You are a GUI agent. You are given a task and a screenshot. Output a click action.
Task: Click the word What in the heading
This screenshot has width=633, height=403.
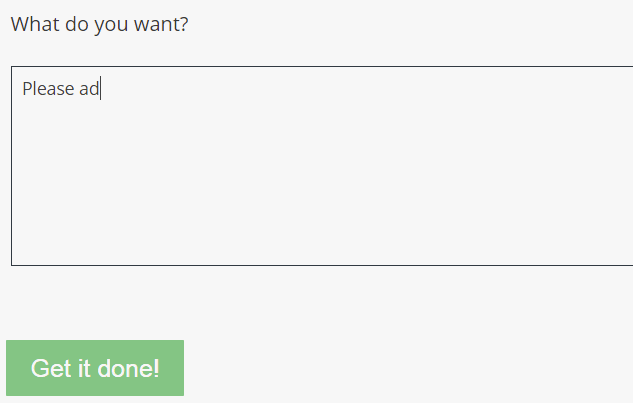[x=36, y=24]
